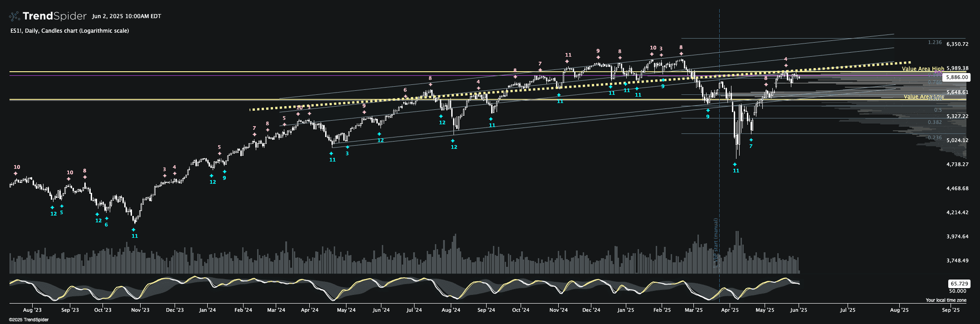Image resolution: width=980 pixels, height=324 pixels.
Task: Click the TrendSpider wordmark text
Action: [x=54, y=16]
